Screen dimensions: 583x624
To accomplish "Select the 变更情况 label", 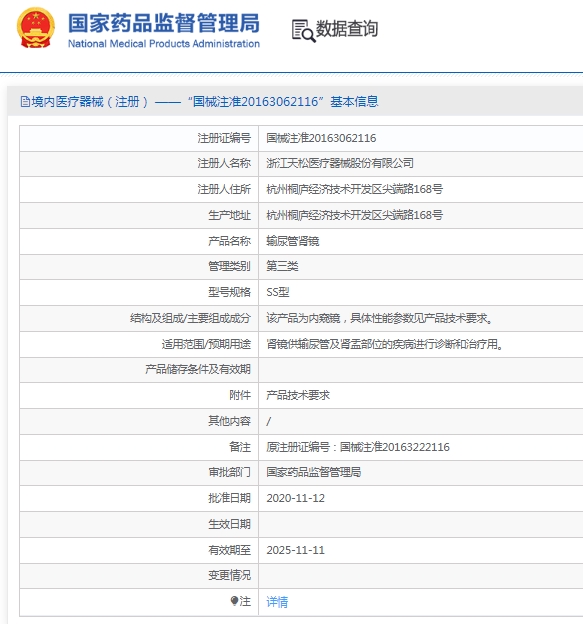I will pos(229,575).
